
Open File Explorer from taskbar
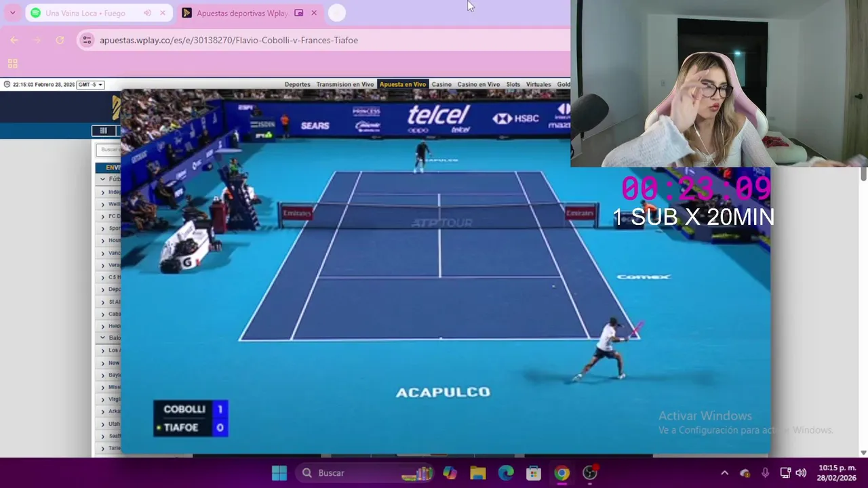478,473
